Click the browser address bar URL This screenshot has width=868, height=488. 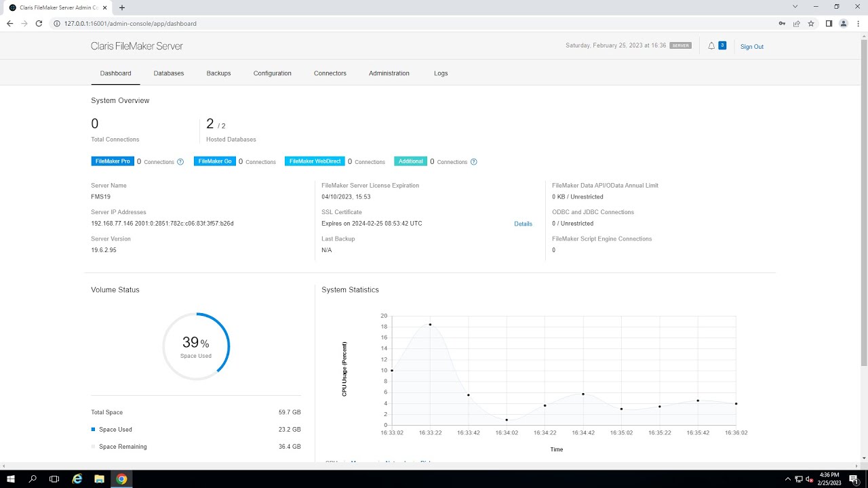[x=130, y=23]
